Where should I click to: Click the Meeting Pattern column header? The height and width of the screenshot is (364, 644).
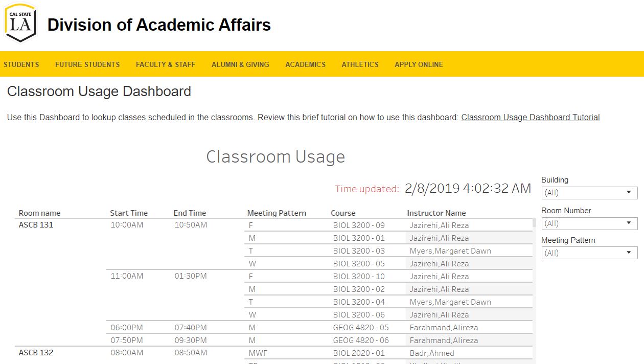(x=277, y=213)
